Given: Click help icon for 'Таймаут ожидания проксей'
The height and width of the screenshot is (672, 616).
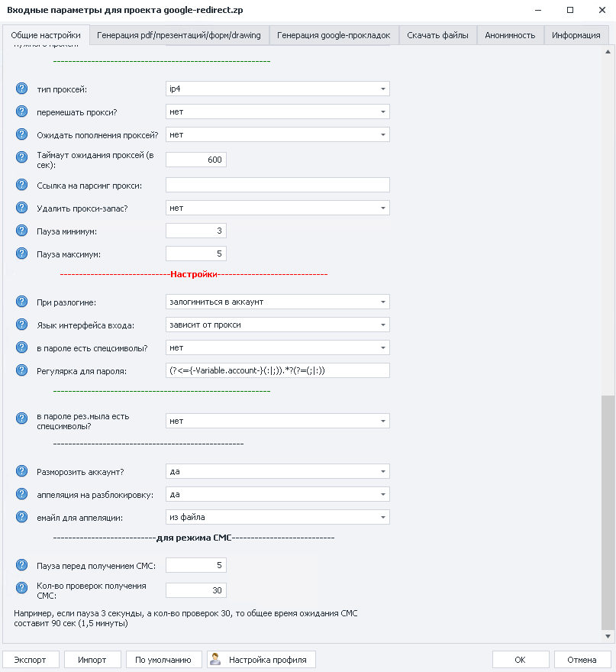Looking at the screenshot, I should coord(21,157).
